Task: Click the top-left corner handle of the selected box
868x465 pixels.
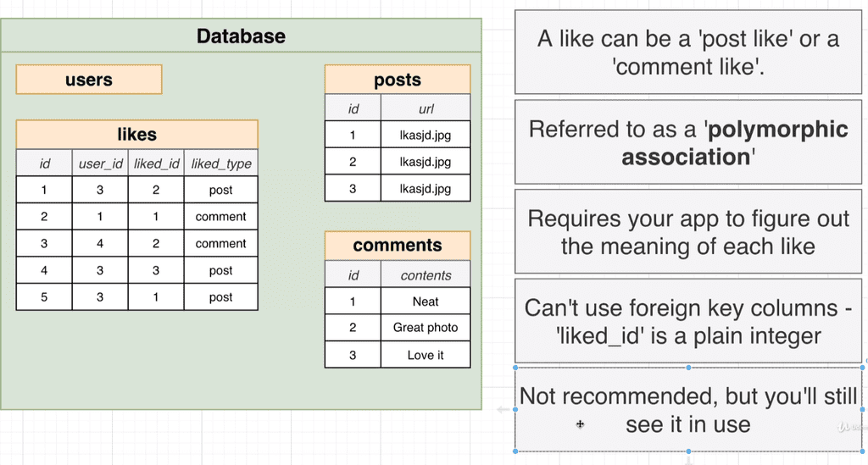Action: pyautogui.click(x=515, y=368)
